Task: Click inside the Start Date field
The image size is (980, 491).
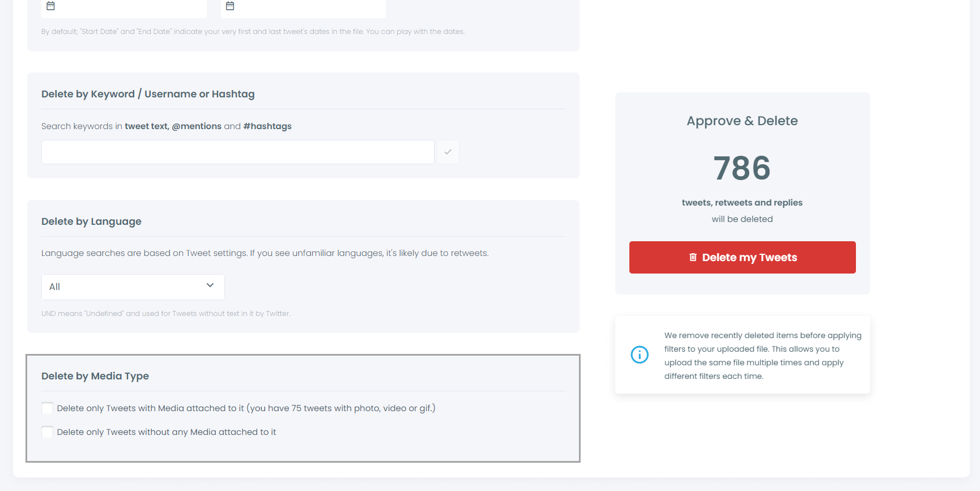Action: [130, 7]
